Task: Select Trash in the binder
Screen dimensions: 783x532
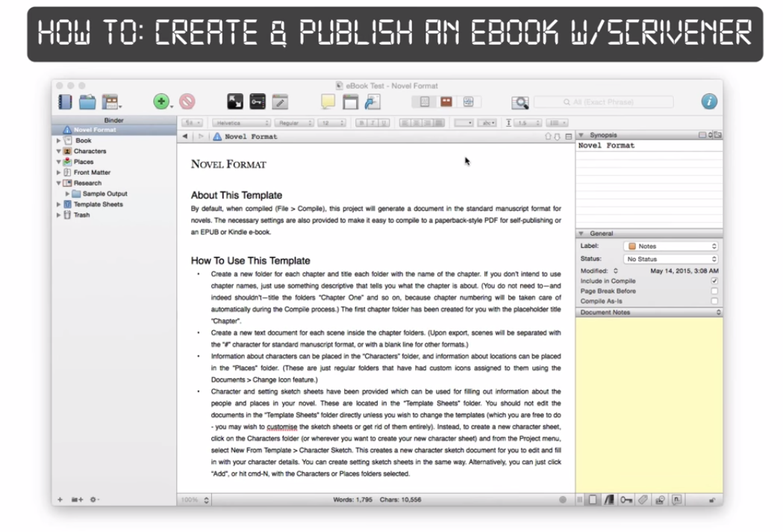Action: coord(81,215)
